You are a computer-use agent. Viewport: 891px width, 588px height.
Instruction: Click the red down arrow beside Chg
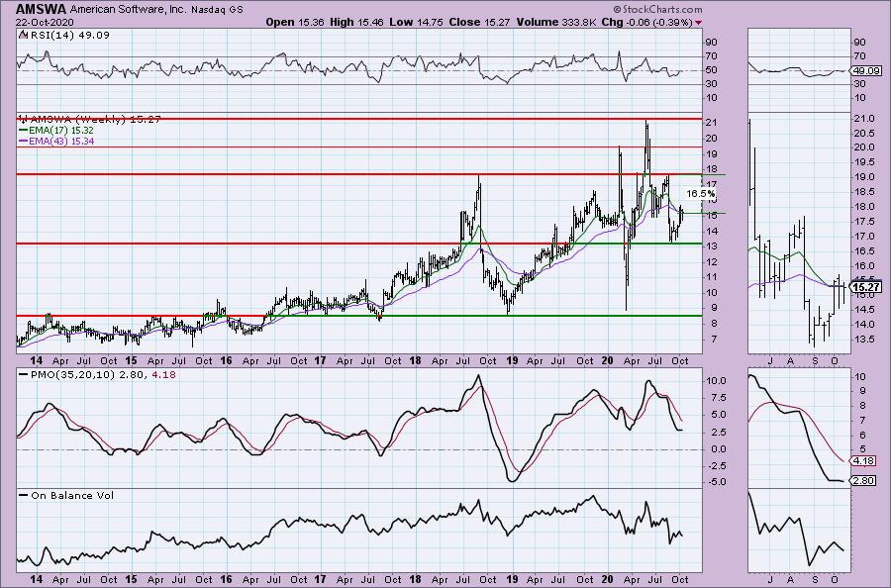click(x=701, y=21)
